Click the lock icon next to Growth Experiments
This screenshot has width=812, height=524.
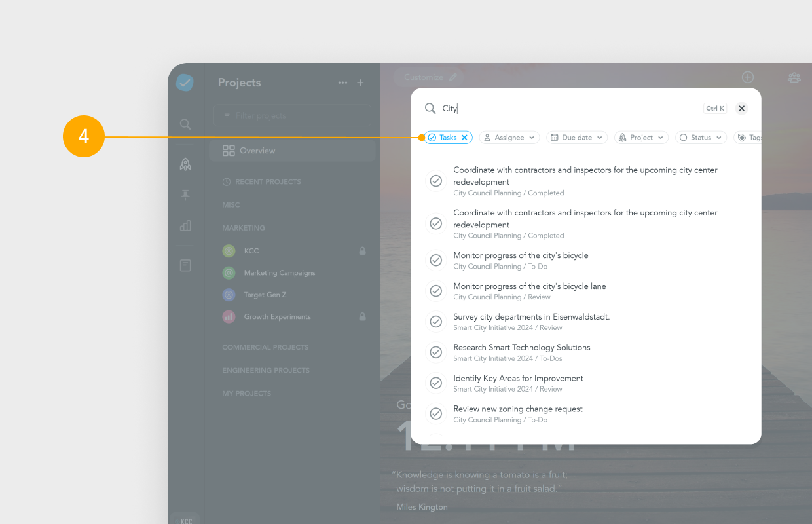[362, 316]
